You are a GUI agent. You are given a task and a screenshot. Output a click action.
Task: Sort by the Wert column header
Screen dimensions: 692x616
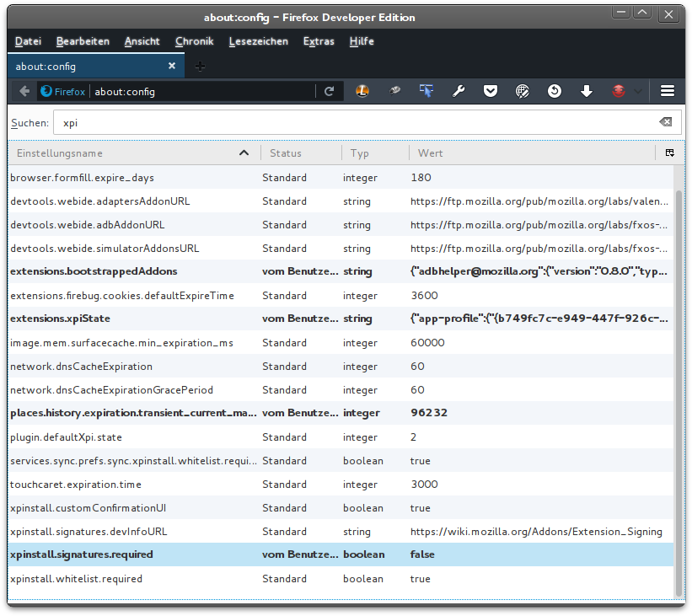pos(532,153)
